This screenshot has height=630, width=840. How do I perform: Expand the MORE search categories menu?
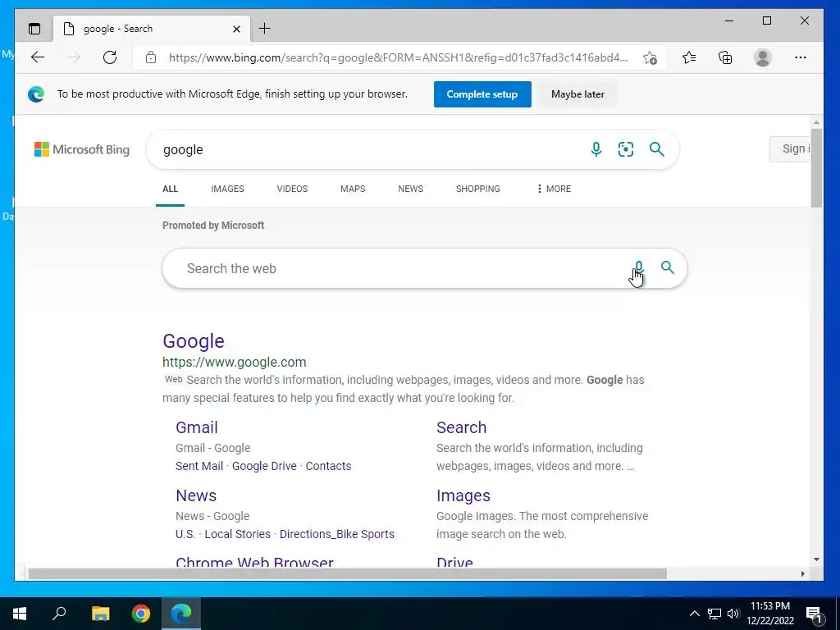point(554,189)
